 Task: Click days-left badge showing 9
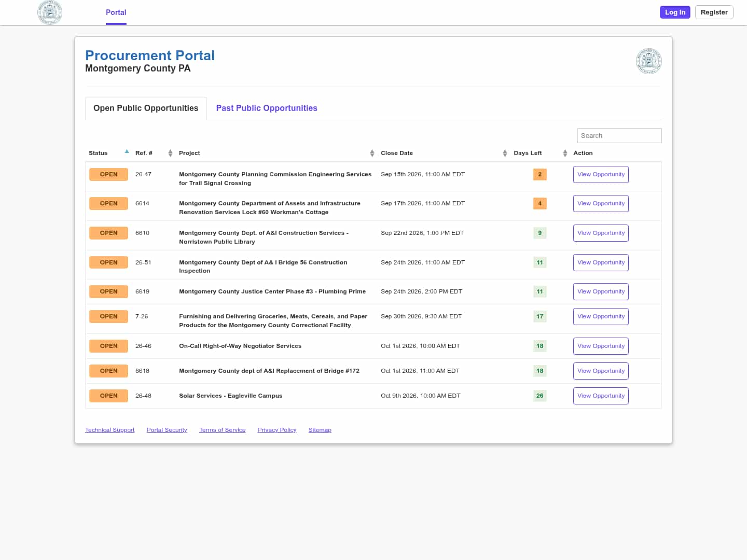(540, 233)
